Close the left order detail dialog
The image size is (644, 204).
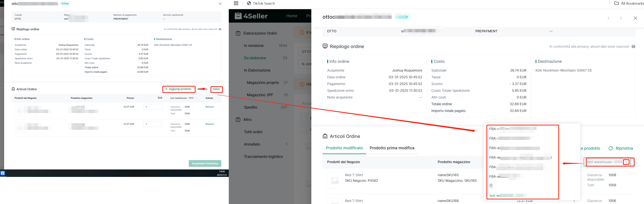click(220, 4)
